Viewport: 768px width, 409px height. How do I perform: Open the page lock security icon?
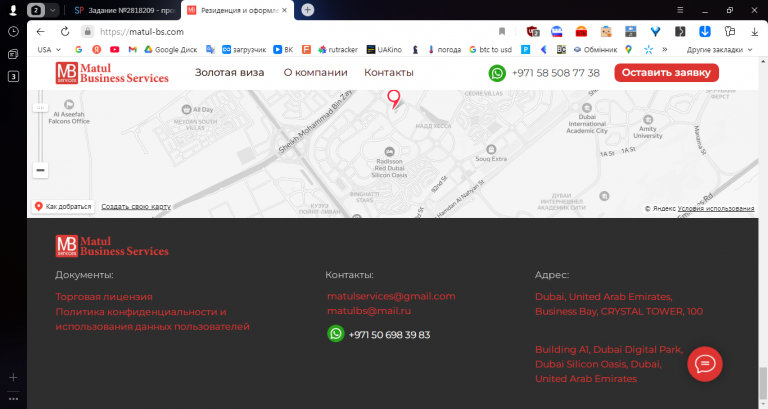tap(87, 32)
